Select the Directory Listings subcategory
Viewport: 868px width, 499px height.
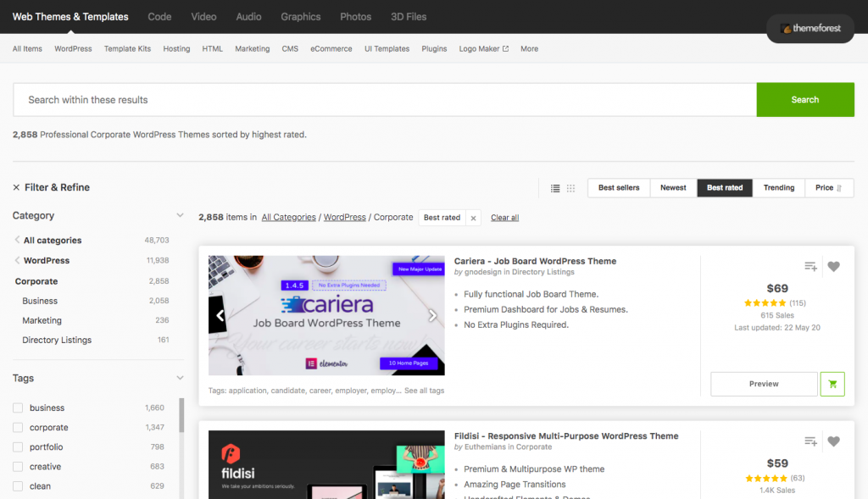[57, 341]
